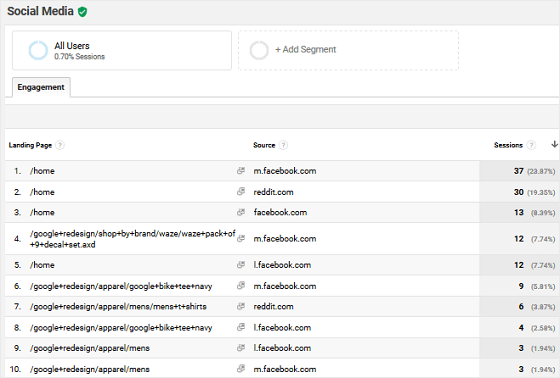Click the All Users segment circle icon
The height and width of the screenshot is (378, 560).
[38, 50]
